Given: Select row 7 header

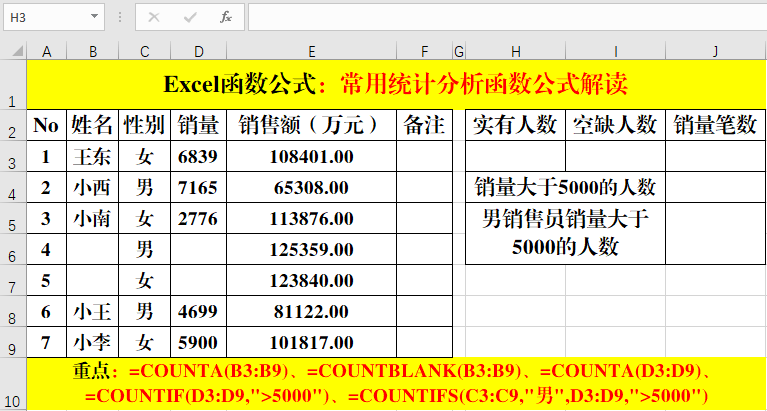Looking at the screenshot, I should point(13,280).
